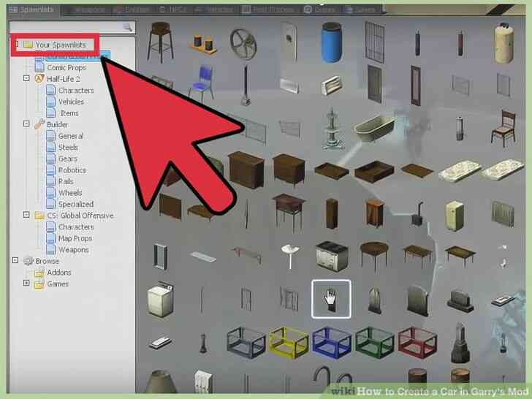Spawn the cream refrigerator prop
Viewport: 532px width, 399px height.
pos(455,216)
